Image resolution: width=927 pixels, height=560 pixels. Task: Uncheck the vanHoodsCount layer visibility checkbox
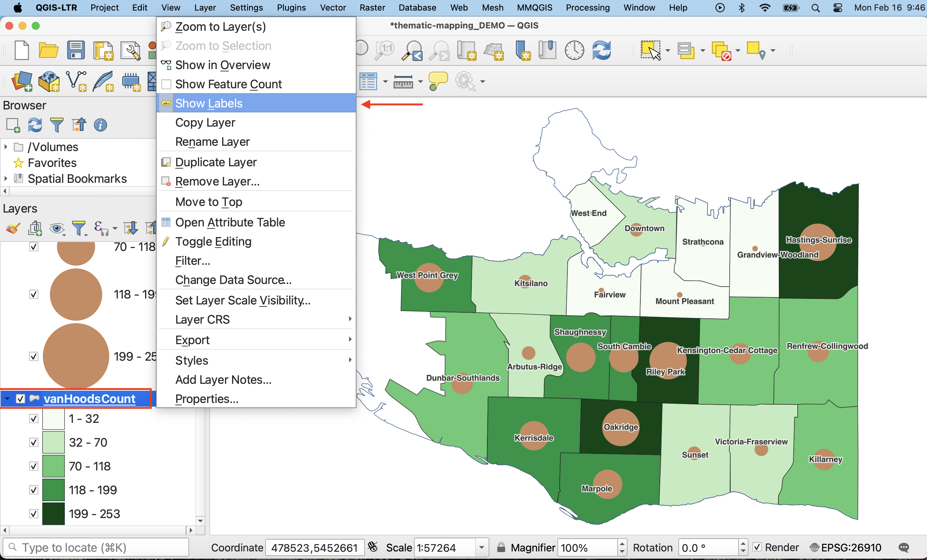click(20, 399)
